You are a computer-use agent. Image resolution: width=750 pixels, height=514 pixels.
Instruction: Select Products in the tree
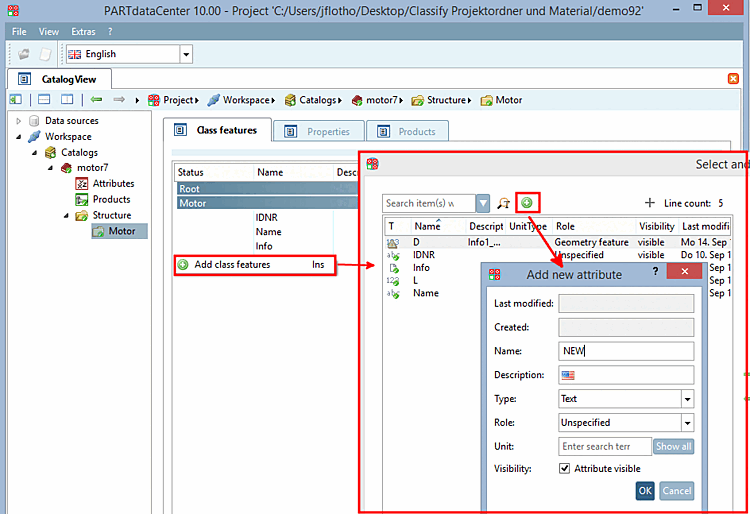(111, 199)
